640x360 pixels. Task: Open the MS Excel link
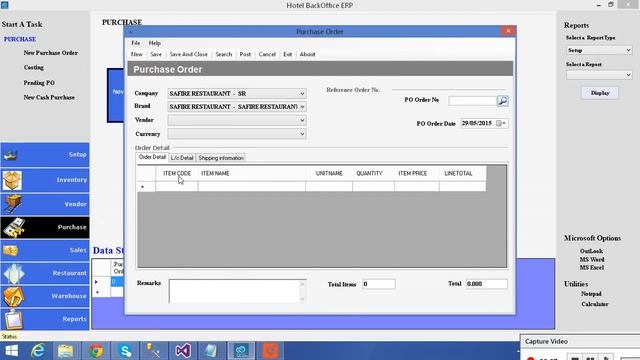point(592,268)
